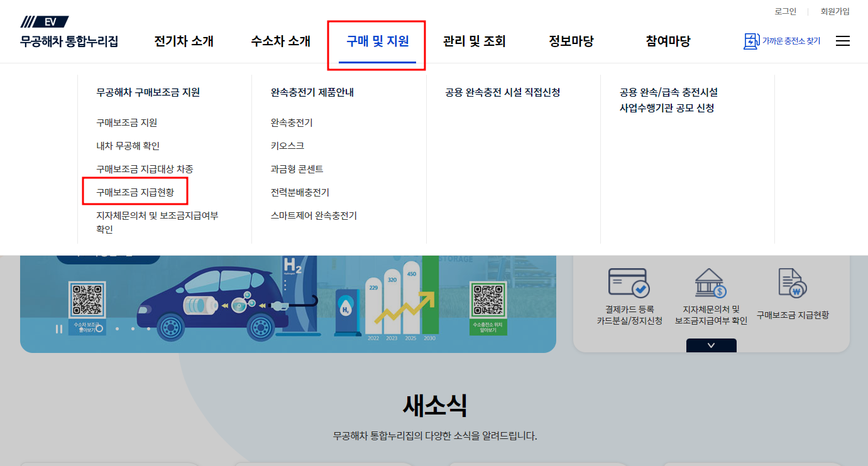The width and height of the screenshot is (868, 466).
Task: Select the third banner slide dot
Action: click(x=133, y=328)
